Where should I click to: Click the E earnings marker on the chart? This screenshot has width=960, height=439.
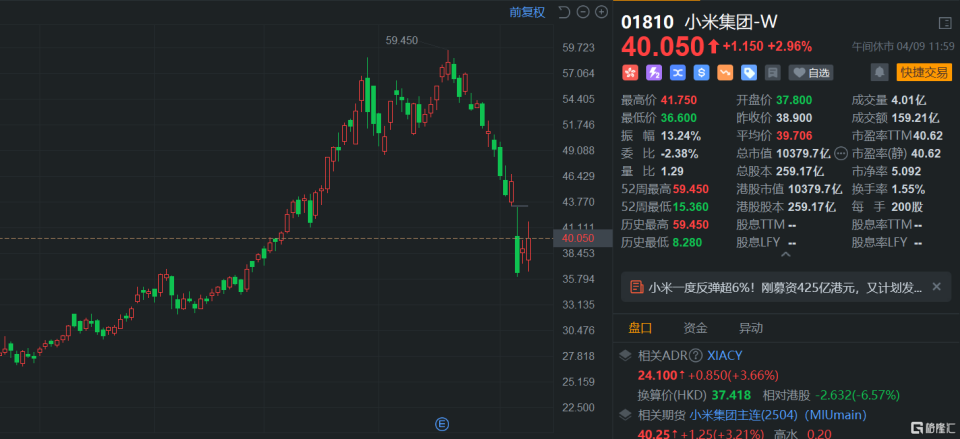click(x=441, y=424)
